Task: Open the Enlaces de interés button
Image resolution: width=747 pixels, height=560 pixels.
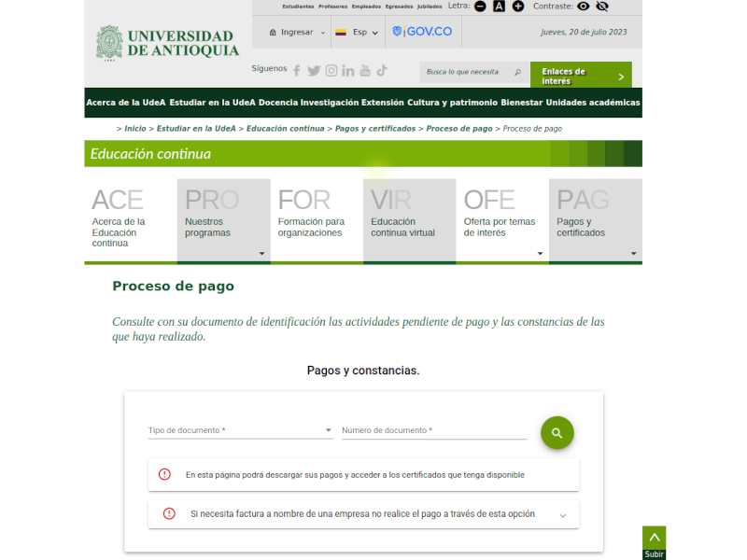Action: (581, 76)
